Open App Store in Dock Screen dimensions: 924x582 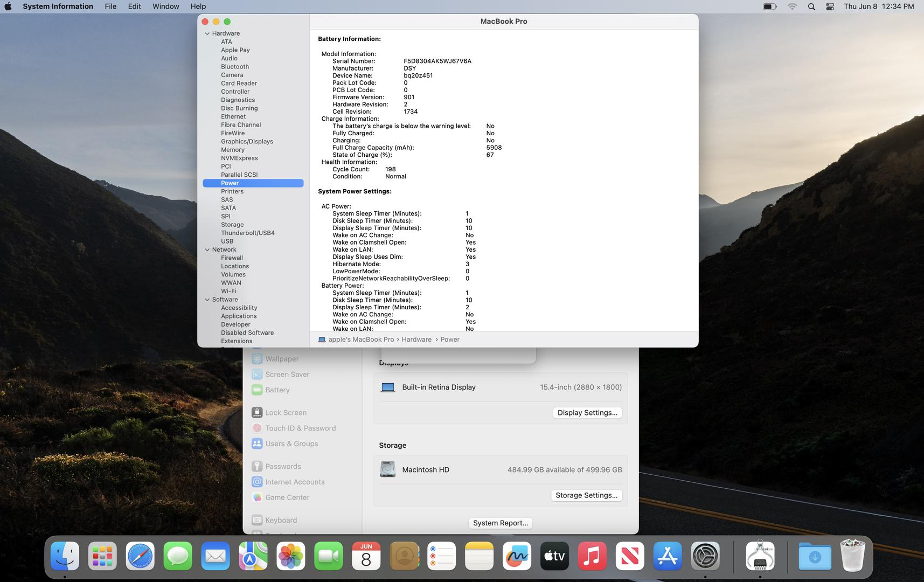[668, 556]
